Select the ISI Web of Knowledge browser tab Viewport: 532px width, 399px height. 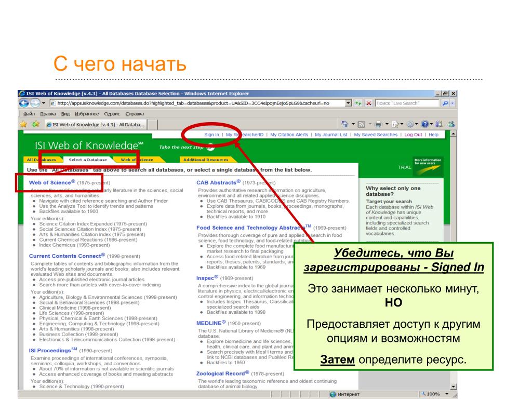click(x=96, y=125)
